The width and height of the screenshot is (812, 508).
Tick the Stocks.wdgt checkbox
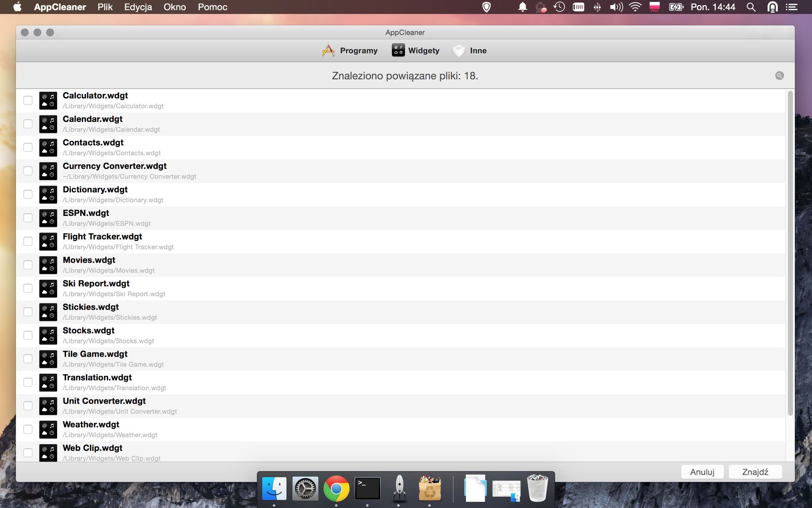pos(28,335)
